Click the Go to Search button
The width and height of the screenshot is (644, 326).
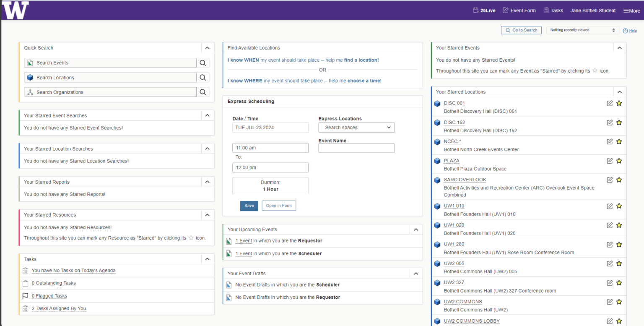click(521, 30)
